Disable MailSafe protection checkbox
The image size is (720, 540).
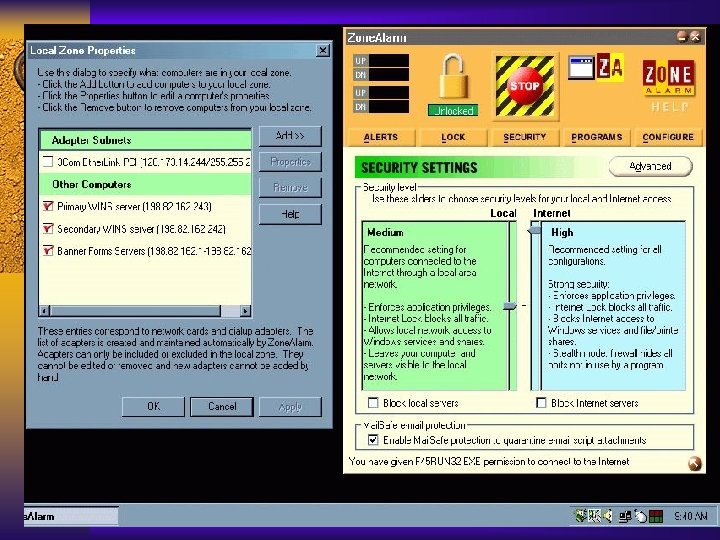[x=373, y=440]
